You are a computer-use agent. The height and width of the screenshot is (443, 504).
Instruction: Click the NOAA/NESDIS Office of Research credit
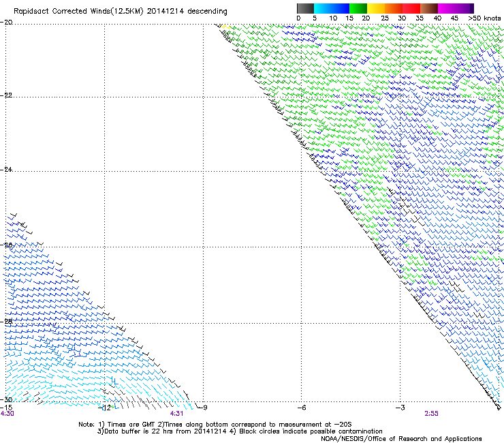click(x=401, y=439)
